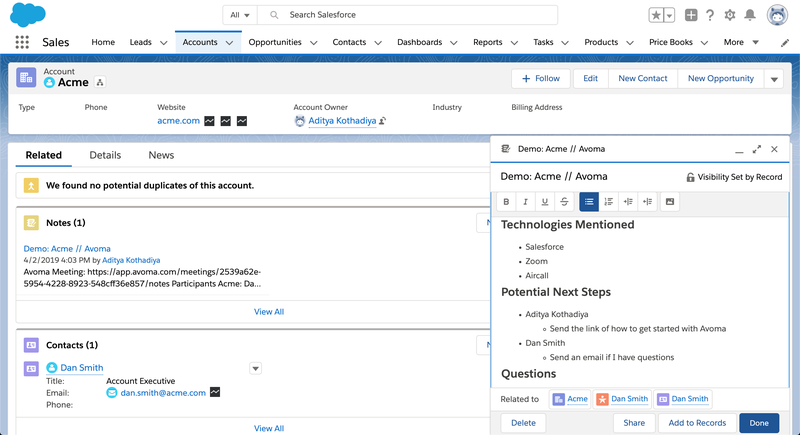Open the Setup gear icon

pos(730,15)
